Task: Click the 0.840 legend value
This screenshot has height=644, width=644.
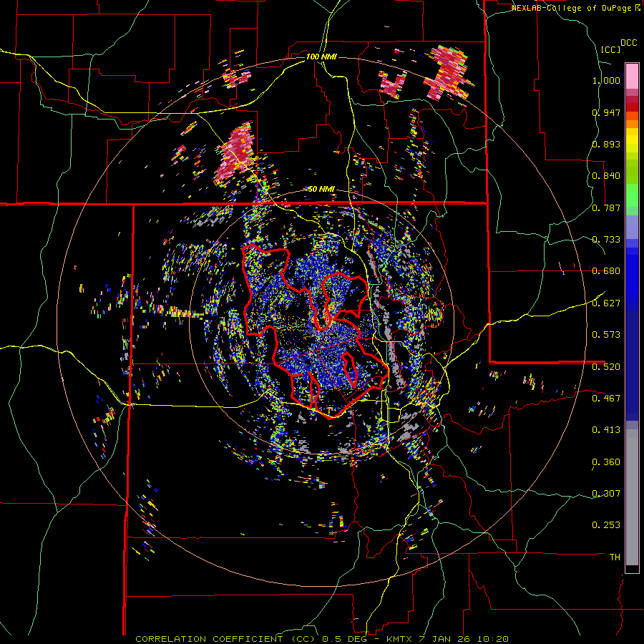Action: [x=606, y=176]
